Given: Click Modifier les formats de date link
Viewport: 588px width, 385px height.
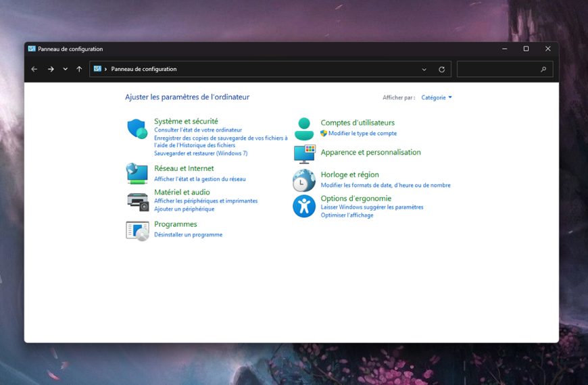Looking at the screenshot, I should point(385,185).
